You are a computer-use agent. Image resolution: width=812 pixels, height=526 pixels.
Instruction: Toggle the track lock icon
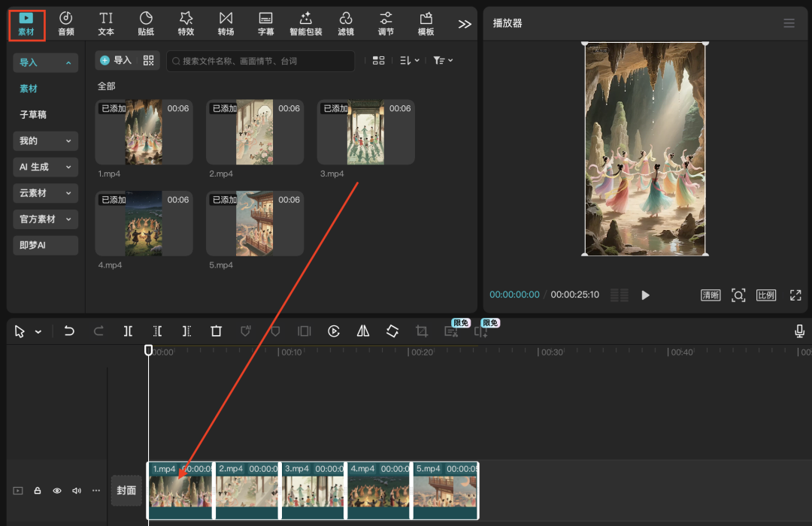38,491
